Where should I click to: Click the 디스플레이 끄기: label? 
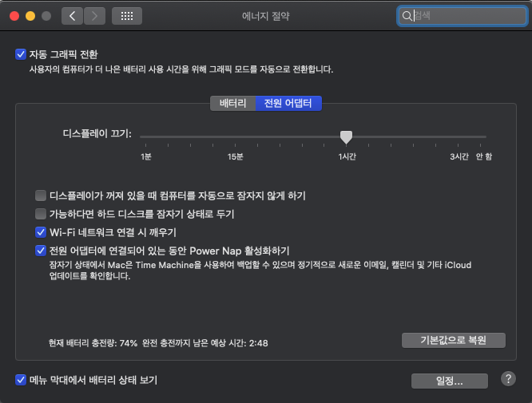[97, 133]
